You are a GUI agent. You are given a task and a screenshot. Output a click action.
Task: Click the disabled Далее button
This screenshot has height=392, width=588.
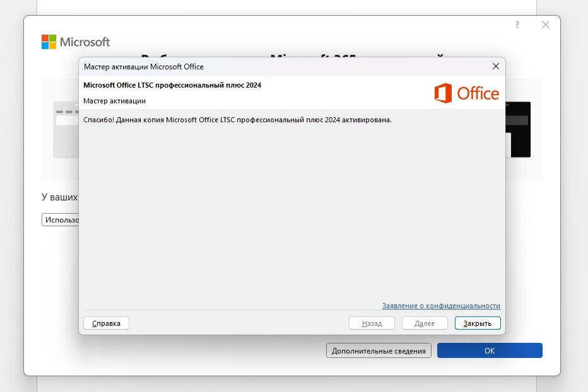(x=425, y=323)
